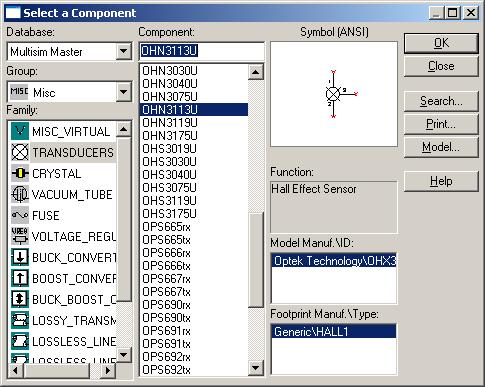Click the Hall sensor symbol preview
The height and width of the screenshot is (387, 485).
(334, 94)
